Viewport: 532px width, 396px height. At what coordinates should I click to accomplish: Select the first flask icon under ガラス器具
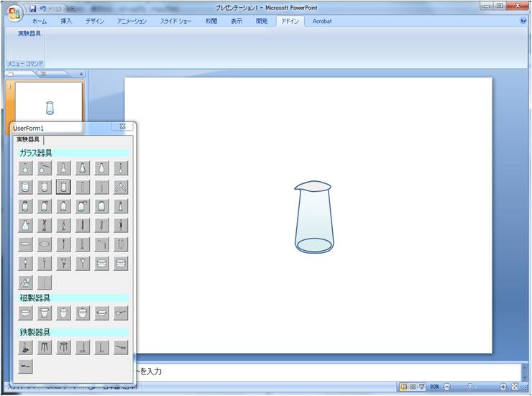[x=26, y=168]
